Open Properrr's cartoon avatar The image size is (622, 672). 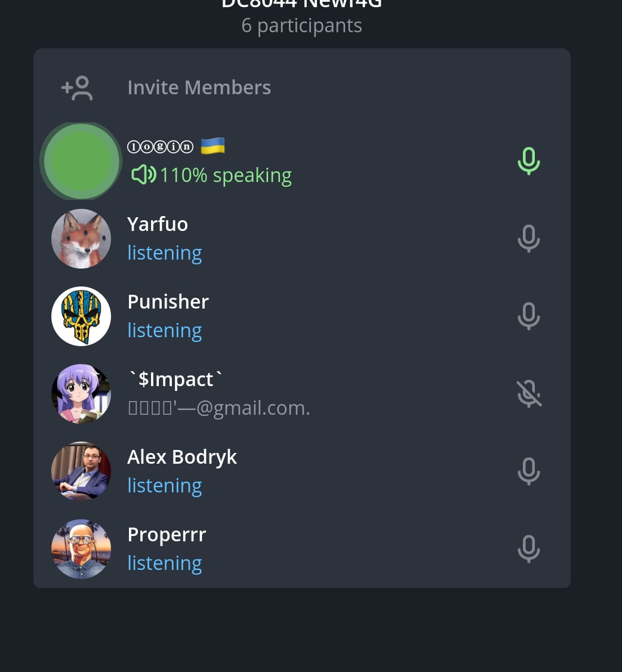click(81, 549)
